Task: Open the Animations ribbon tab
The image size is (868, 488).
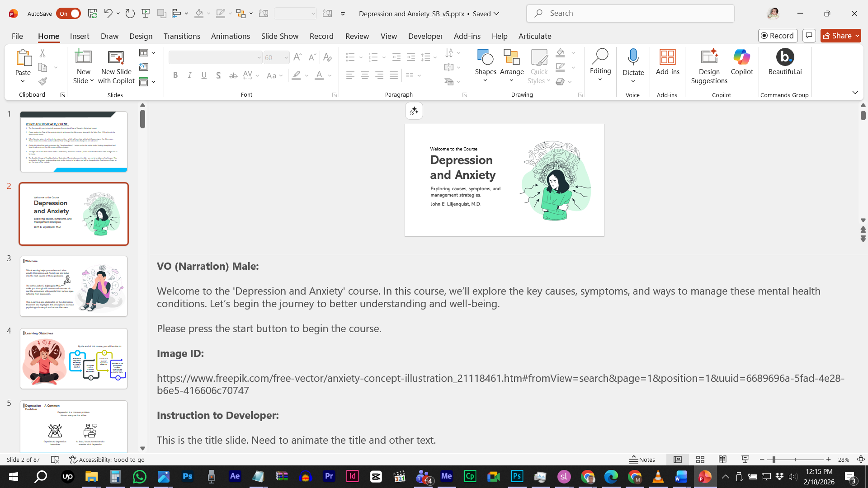Action: pos(230,36)
